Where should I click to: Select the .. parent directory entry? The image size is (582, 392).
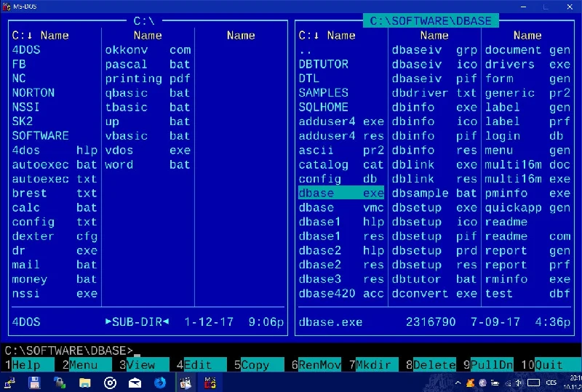click(341, 49)
